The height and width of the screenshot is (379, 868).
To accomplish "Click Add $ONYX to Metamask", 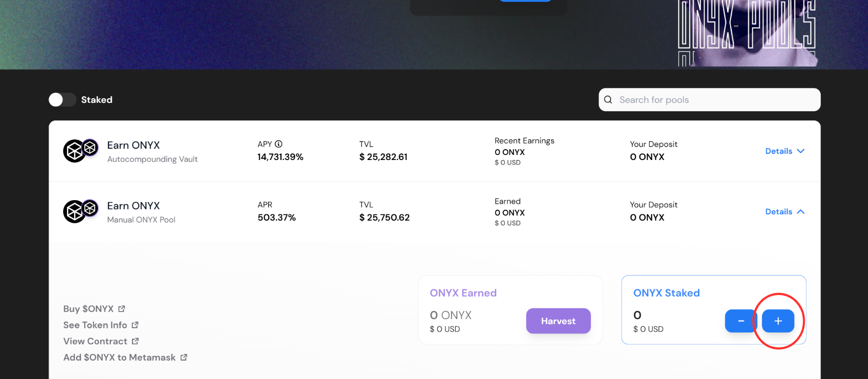I will [x=119, y=357].
